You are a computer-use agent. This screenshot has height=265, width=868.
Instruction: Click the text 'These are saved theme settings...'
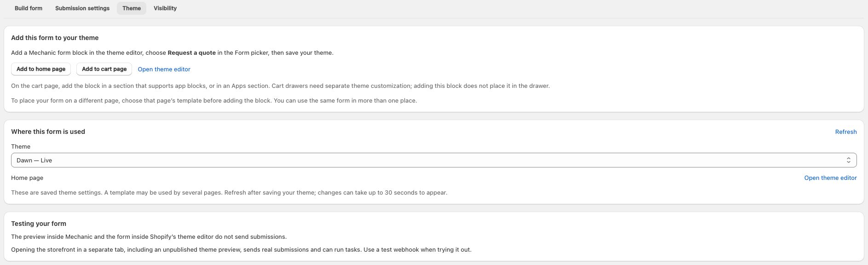pos(229,193)
